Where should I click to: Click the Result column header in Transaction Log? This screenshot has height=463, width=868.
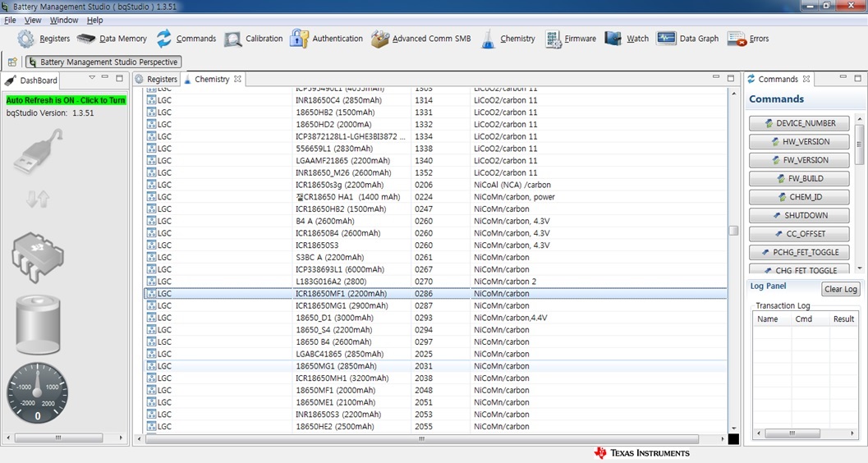point(843,319)
